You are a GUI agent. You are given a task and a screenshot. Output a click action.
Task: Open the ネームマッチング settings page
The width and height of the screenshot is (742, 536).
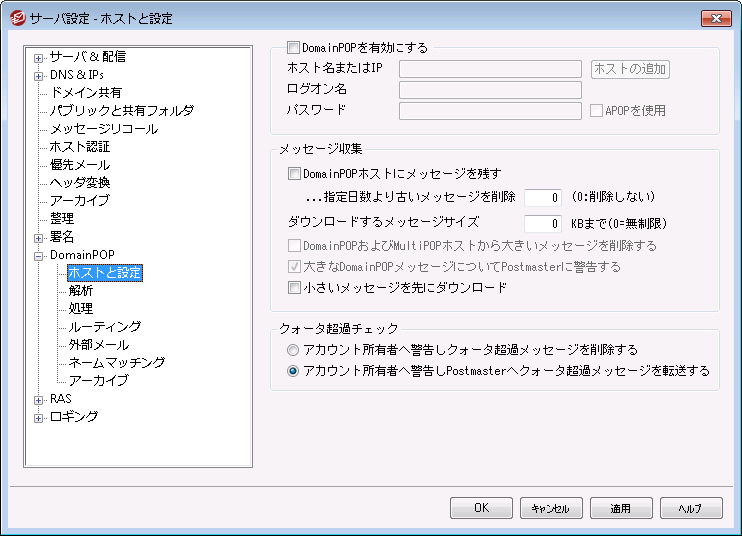(x=116, y=363)
